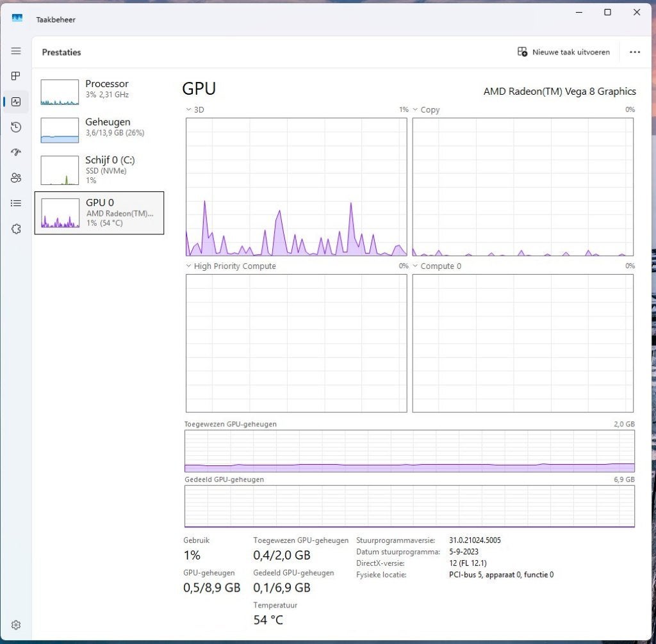
Task: Click the PCI-bus 5 location text
Action: click(x=501, y=575)
